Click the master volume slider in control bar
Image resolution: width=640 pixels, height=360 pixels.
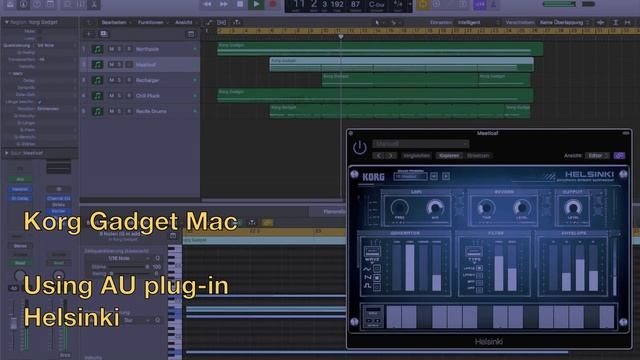[559, 4]
